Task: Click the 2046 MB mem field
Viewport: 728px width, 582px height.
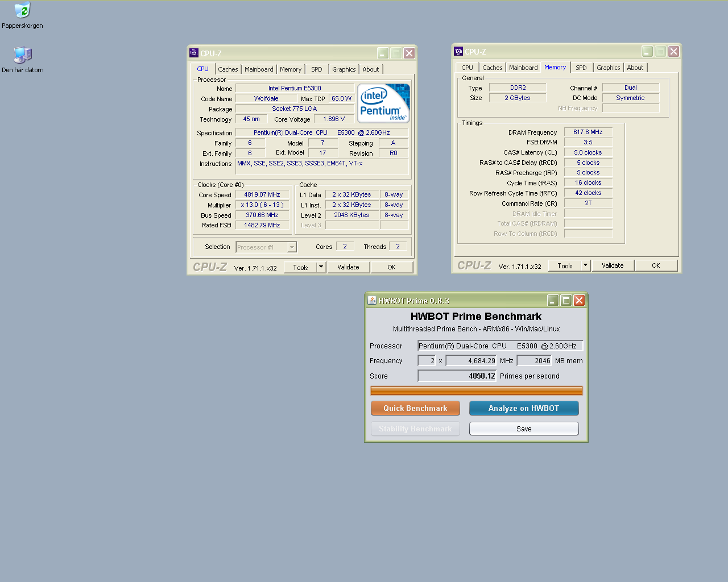Action: [535, 360]
